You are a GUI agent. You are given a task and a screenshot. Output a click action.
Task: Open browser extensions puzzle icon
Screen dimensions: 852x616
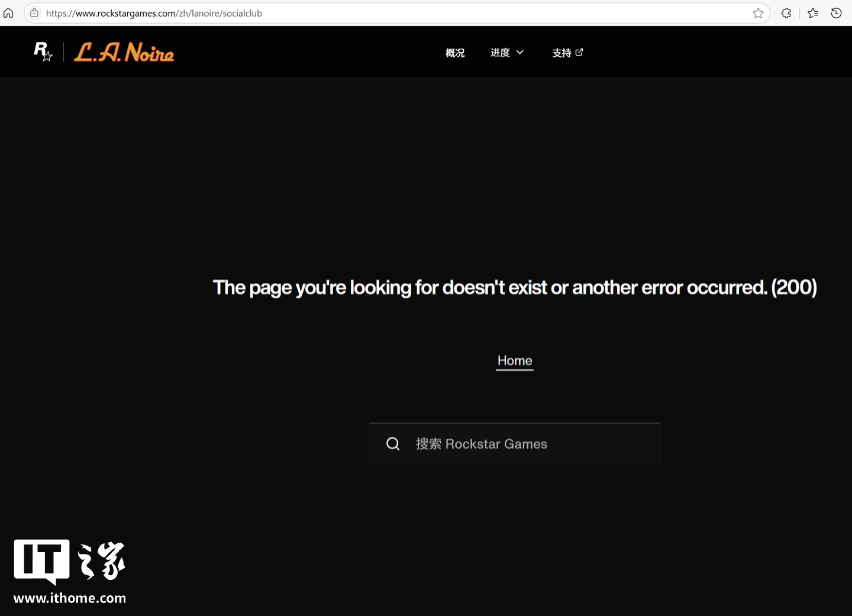(x=786, y=13)
